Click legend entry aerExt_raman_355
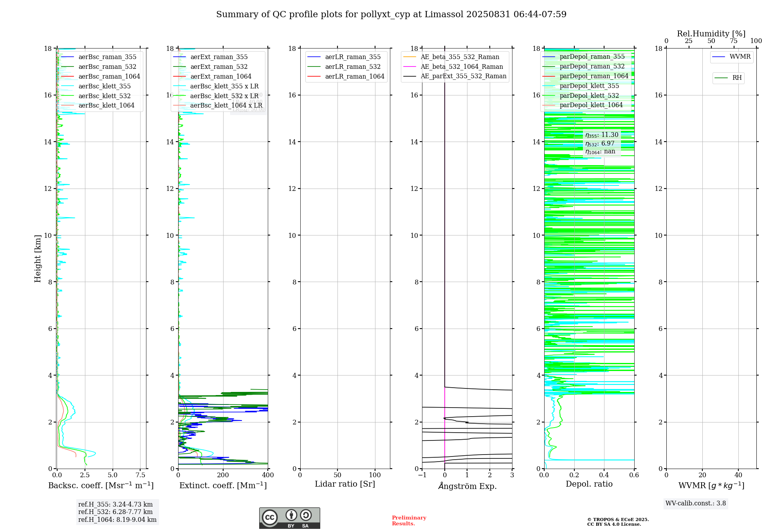783x532 pixels. [210, 57]
